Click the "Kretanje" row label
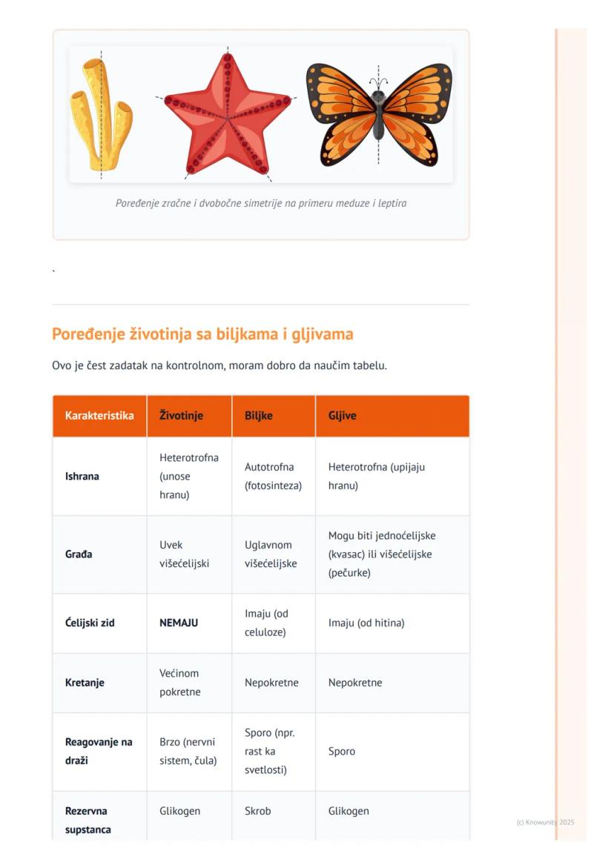Viewport: 614px width, 868px height. click(x=85, y=683)
